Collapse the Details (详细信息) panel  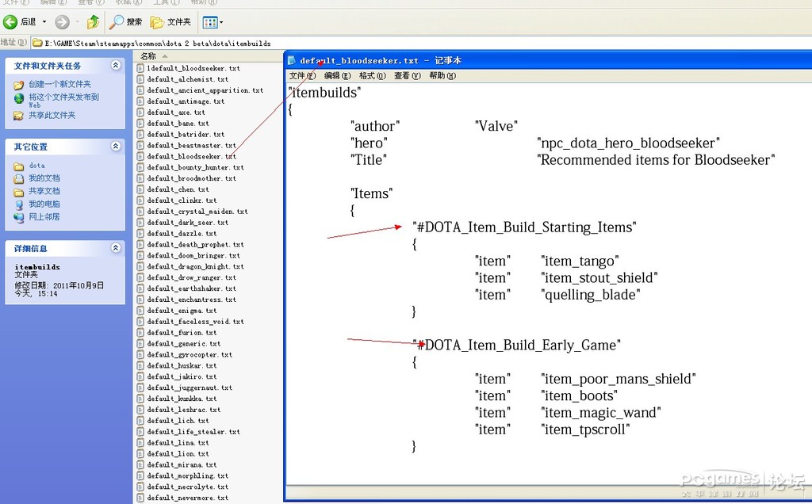coord(116,248)
